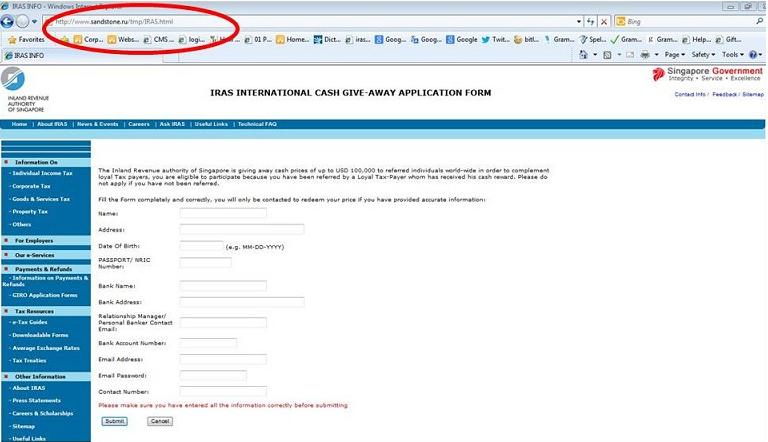Click the Bank Account Number field
Viewport: 768px width, 442px height.
208,343
